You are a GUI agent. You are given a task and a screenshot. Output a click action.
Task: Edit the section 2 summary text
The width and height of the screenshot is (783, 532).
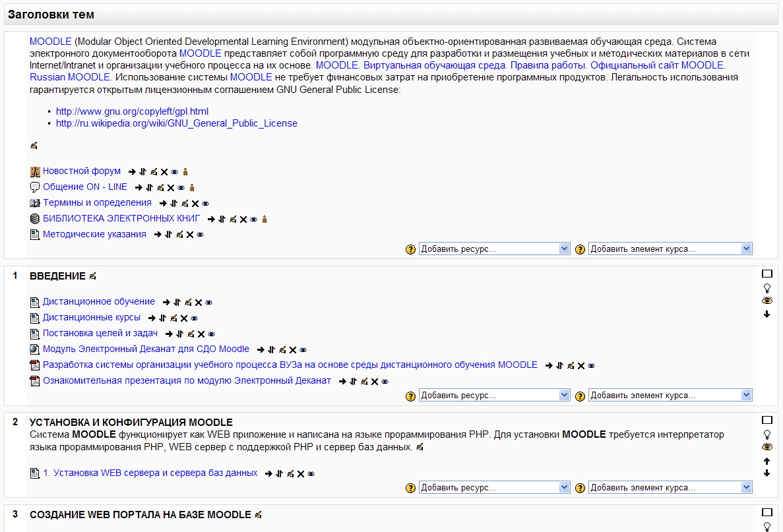point(420,447)
